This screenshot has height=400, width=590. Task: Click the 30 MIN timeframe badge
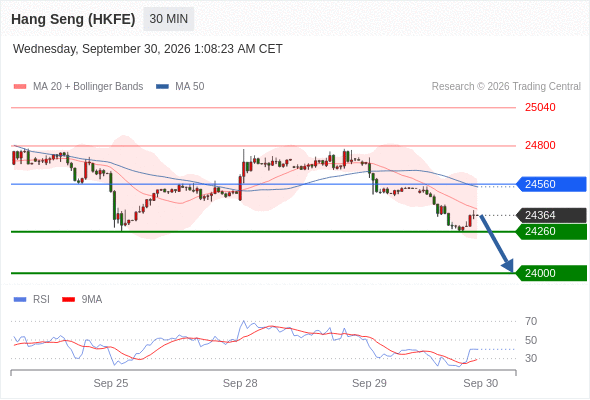point(169,19)
